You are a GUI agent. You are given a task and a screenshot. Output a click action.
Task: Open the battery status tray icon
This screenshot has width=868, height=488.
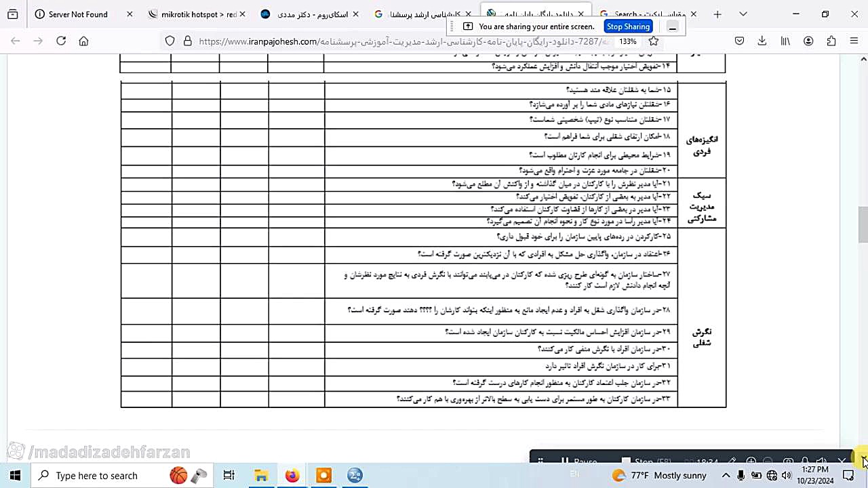[x=756, y=476]
